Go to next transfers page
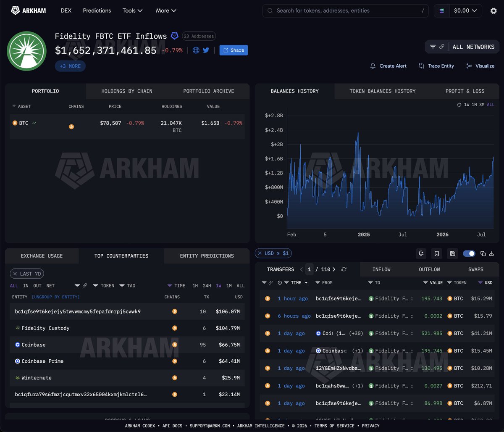 coord(335,269)
